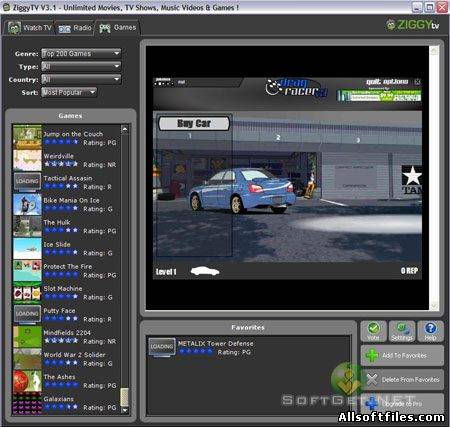Image resolution: width=450 pixels, height=427 pixels.
Task: Click the Vote checkmark button
Action: [373, 331]
